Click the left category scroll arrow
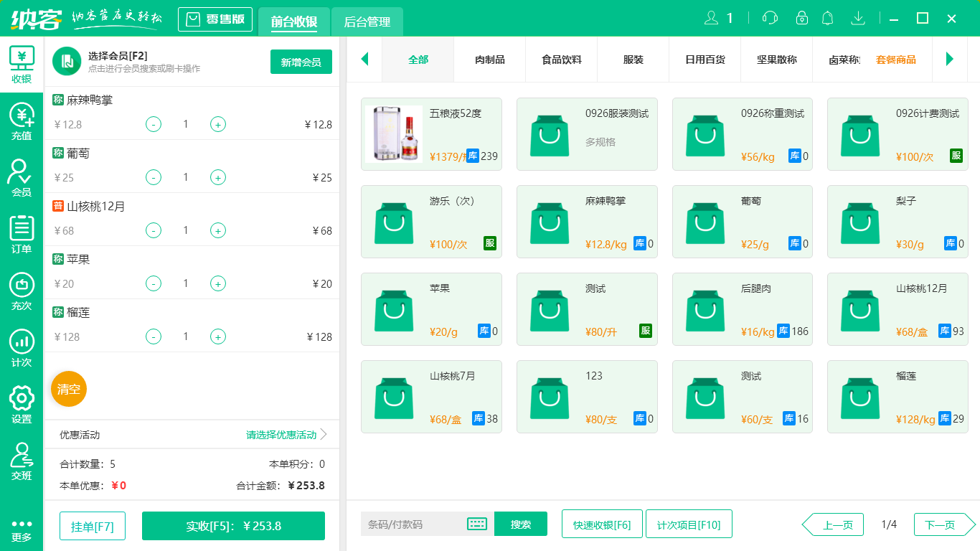This screenshot has height=551, width=980. [364, 60]
